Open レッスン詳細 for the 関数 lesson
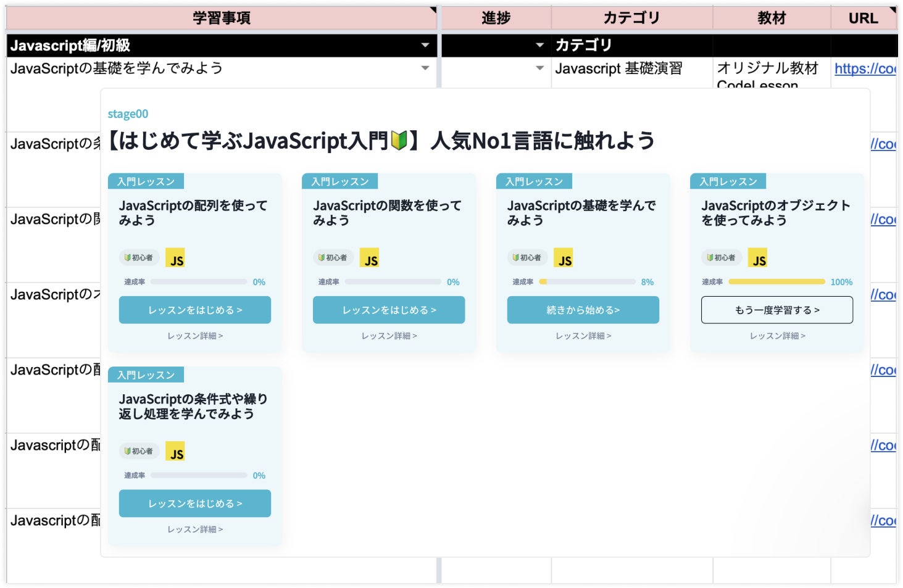The image size is (903, 588). tap(389, 336)
